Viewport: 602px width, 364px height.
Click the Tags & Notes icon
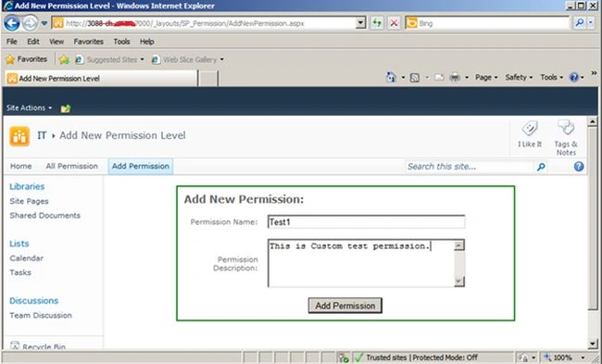566,137
